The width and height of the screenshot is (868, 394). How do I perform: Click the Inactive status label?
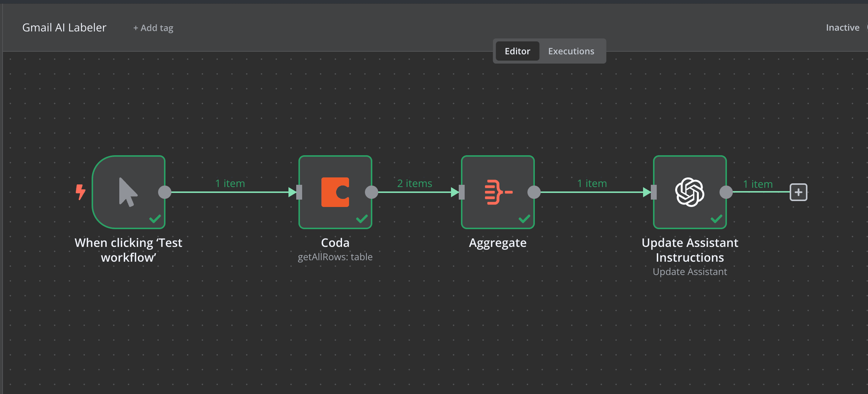click(843, 28)
